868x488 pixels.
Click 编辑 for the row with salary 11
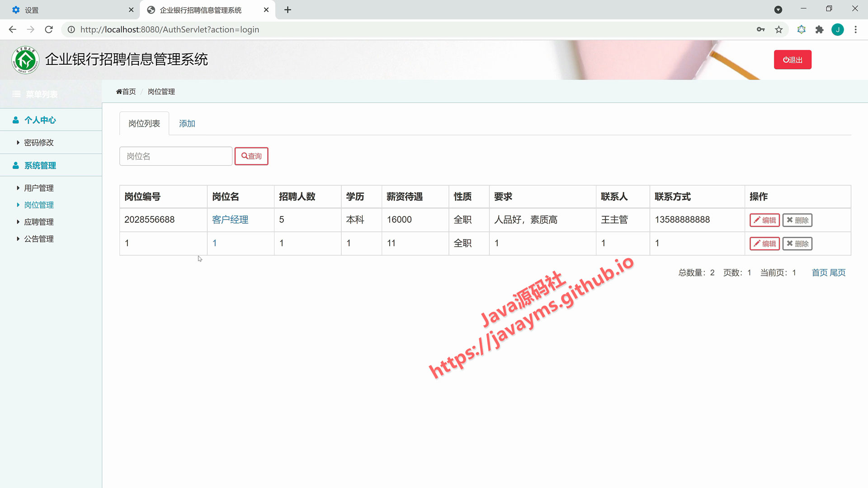coord(764,244)
